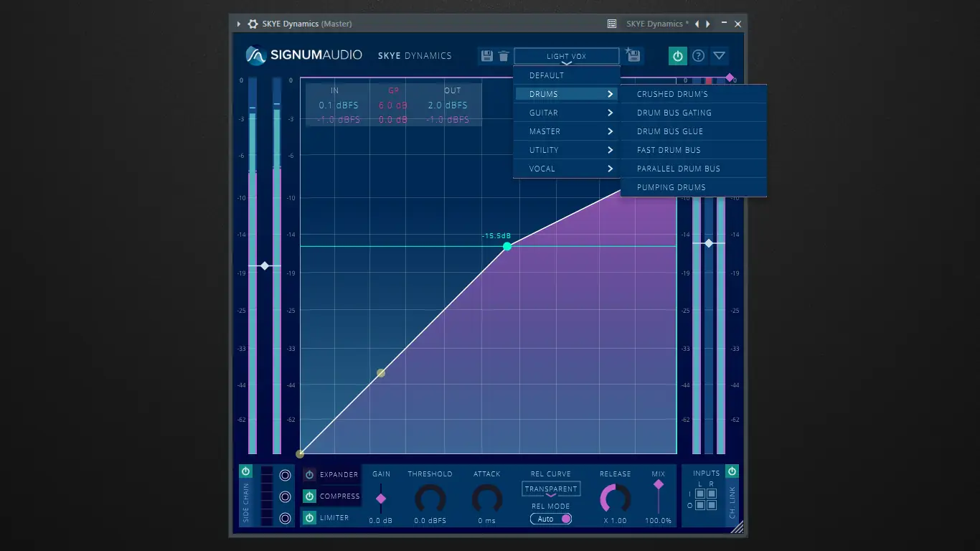Open the down-triangle menu beside help
The image size is (980, 551).
coord(720,56)
